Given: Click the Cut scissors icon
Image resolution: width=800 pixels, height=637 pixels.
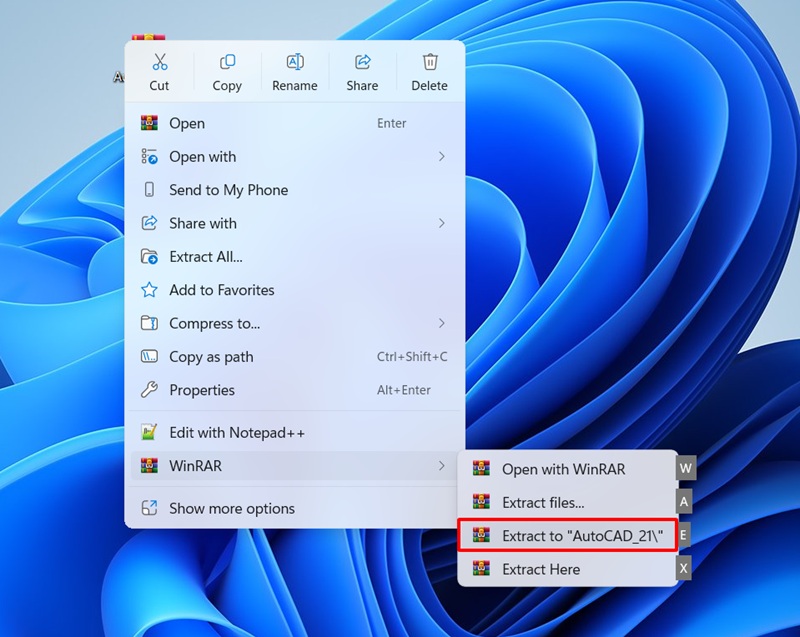Looking at the screenshot, I should click(x=159, y=63).
